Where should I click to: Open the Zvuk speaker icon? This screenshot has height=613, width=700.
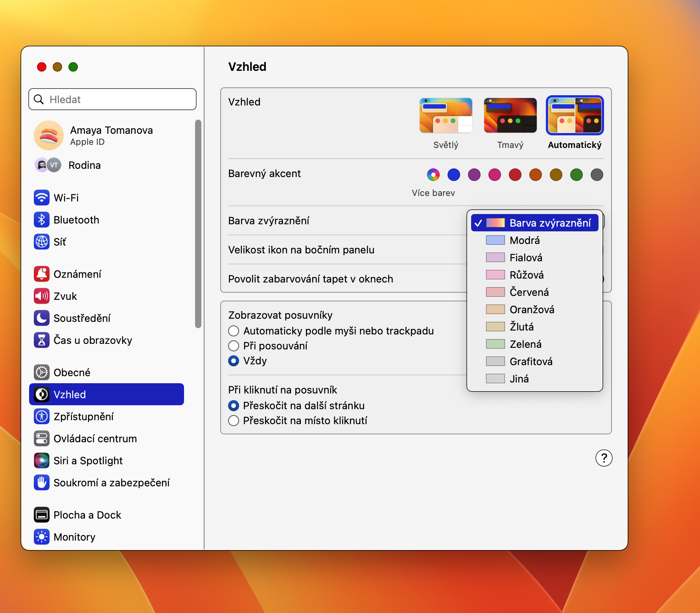coord(42,296)
